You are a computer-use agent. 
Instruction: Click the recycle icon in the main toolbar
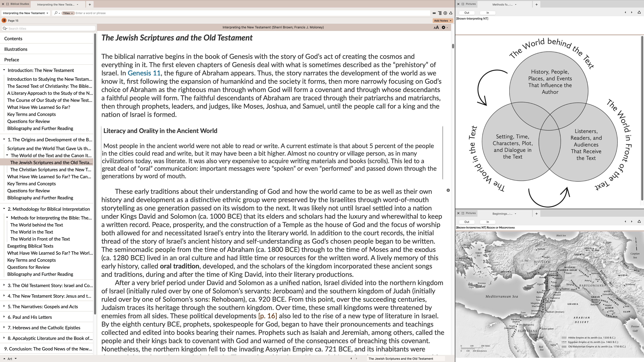[451, 13]
